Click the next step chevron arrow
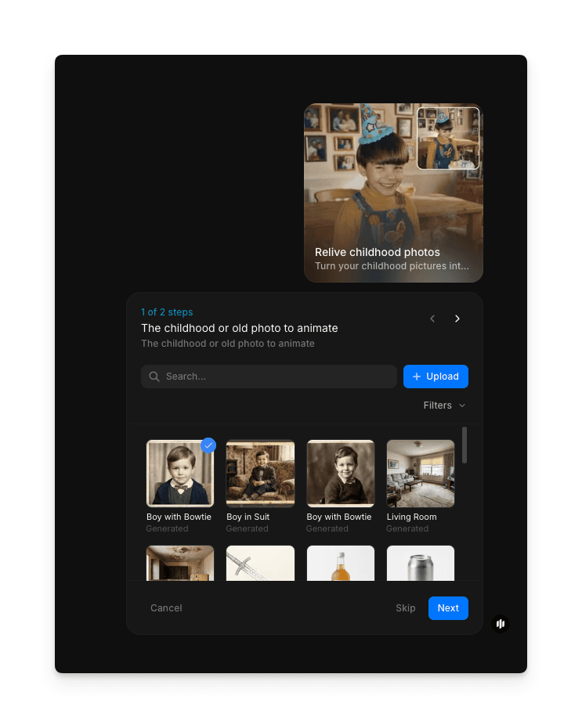582x728 pixels. pyautogui.click(x=457, y=319)
